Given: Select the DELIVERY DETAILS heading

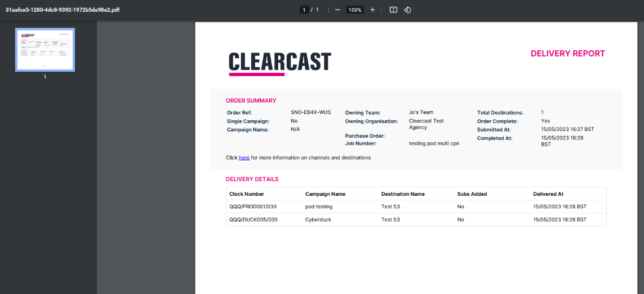Looking at the screenshot, I should (252, 179).
